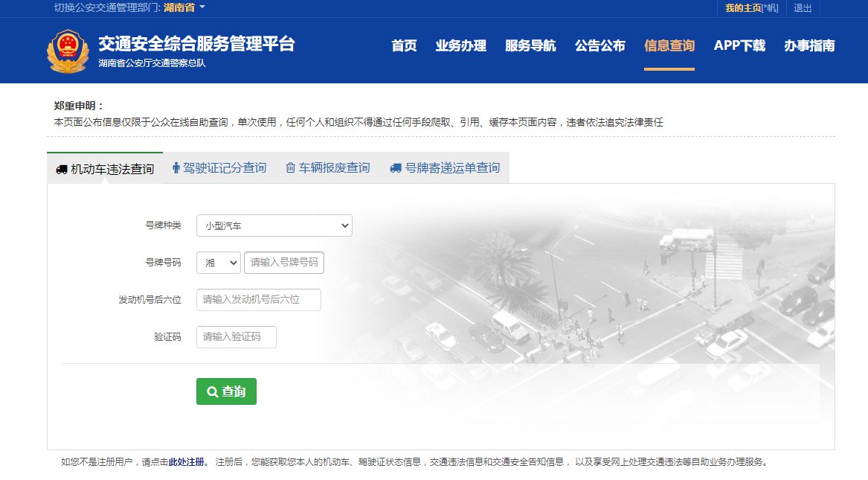Go to 首页 in navigation bar

pos(404,45)
